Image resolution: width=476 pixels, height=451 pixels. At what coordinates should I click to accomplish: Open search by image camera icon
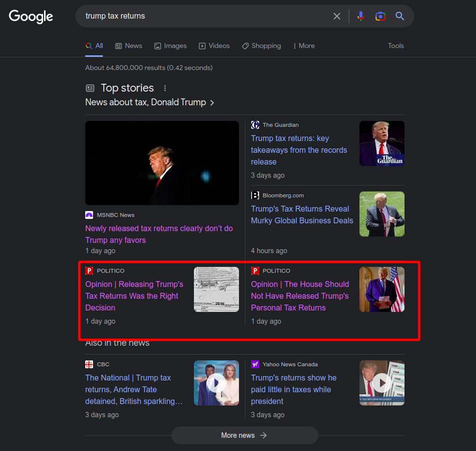coord(381,16)
